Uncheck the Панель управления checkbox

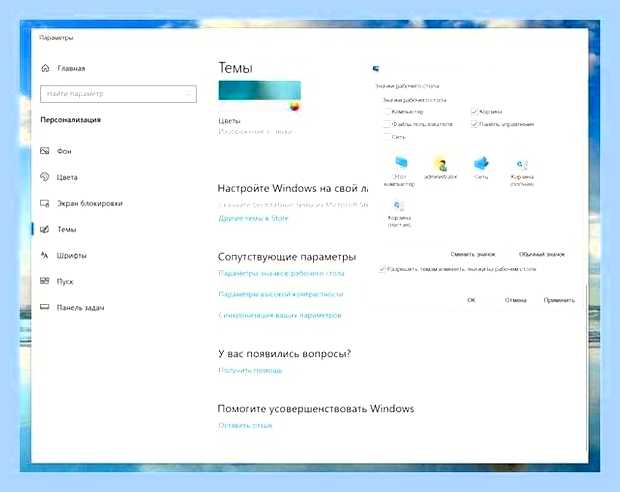click(x=474, y=124)
